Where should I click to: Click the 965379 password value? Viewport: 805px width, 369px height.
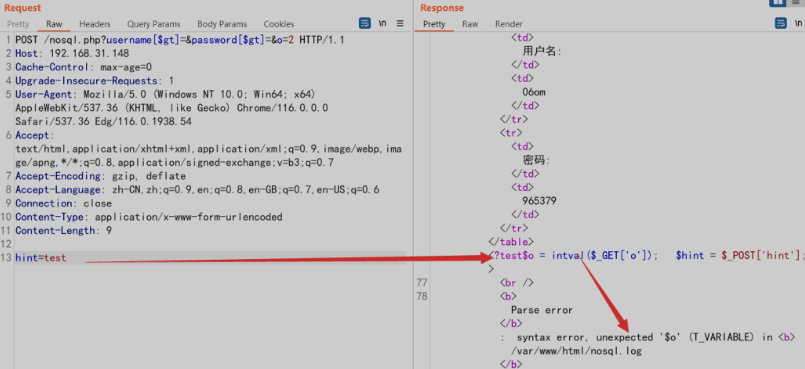539,201
